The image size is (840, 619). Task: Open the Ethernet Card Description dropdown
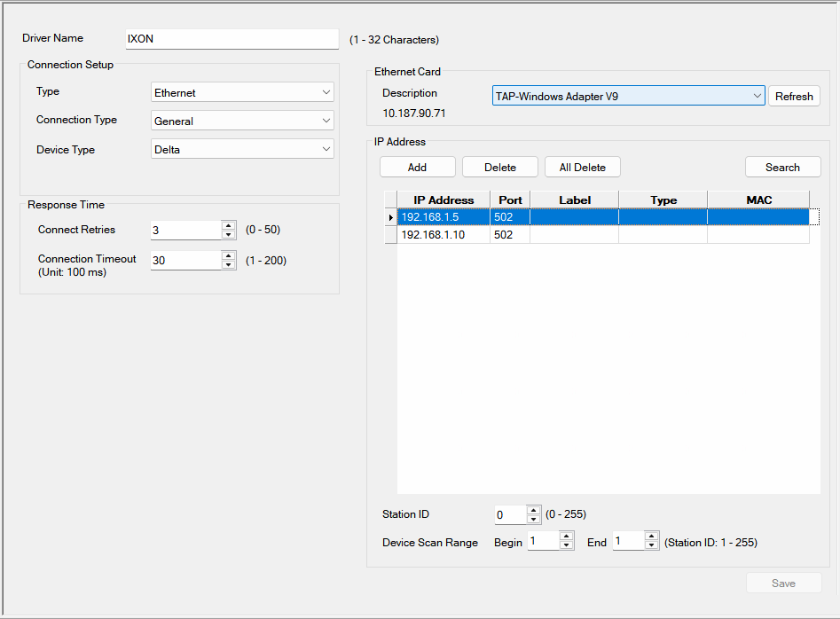628,96
